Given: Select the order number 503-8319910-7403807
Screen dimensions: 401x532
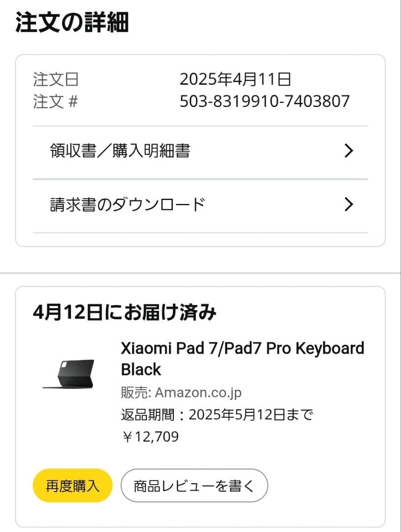Looking at the screenshot, I should pos(265,101).
